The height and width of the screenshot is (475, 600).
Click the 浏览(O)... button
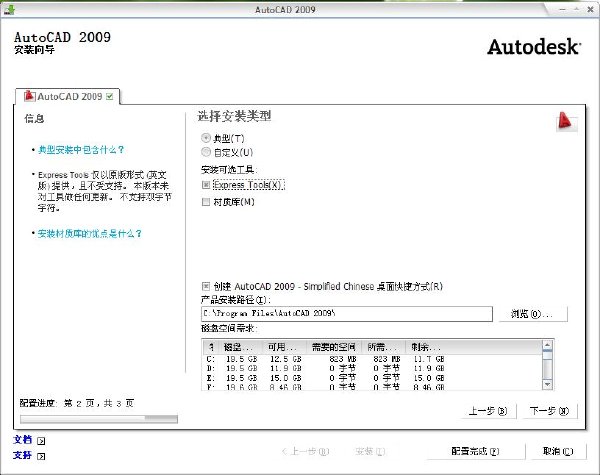pos(533,314)
